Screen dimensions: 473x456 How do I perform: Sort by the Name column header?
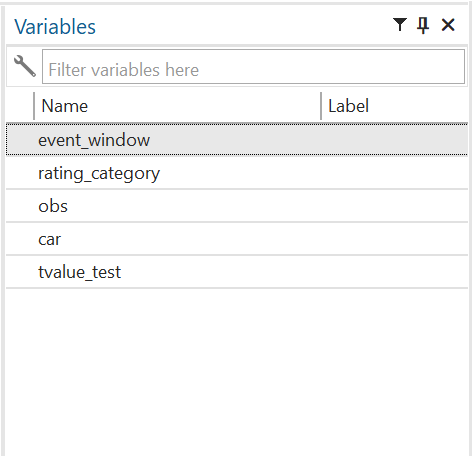[x=177, y=106]
